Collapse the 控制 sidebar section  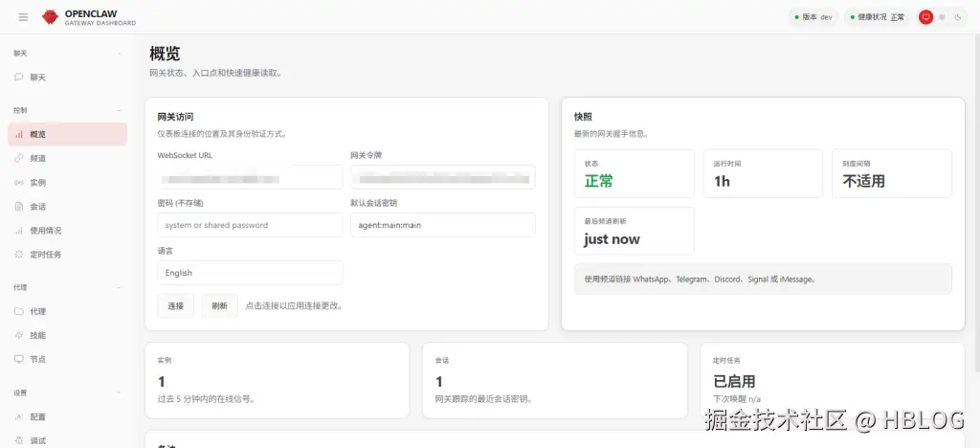coord(120,110)
